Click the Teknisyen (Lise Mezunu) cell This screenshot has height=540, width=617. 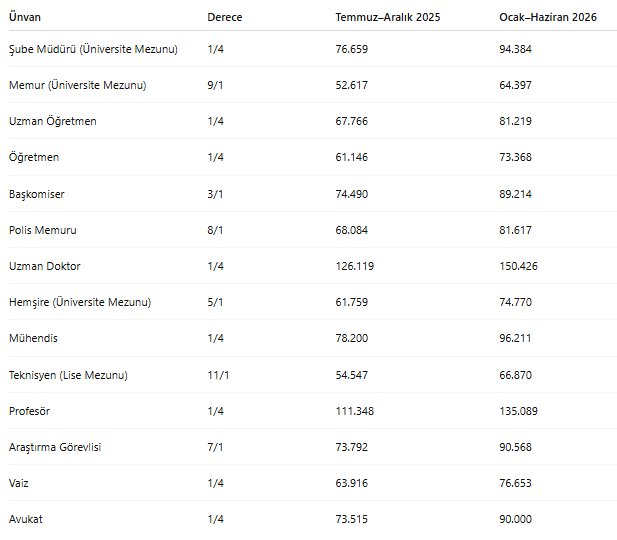pos(68,375)
